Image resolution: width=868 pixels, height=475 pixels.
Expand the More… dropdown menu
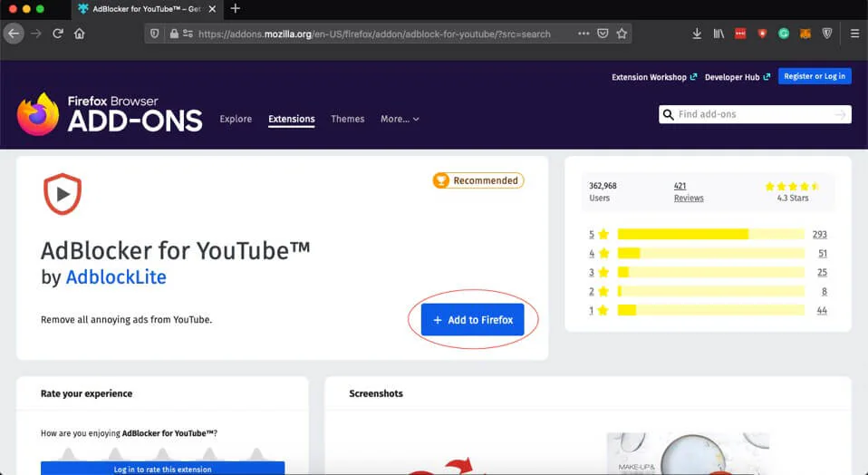pyautogui.click(x=400, y=119)
